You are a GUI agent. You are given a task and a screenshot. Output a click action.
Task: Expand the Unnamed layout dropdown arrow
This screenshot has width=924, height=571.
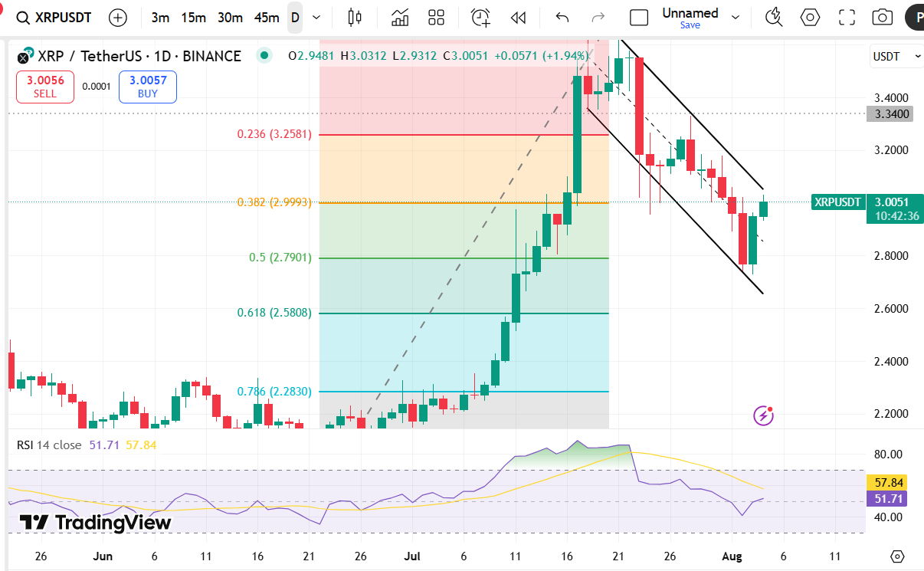point(736,17)
